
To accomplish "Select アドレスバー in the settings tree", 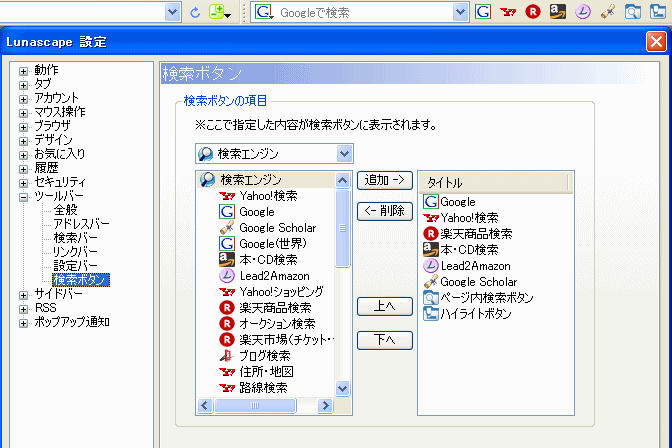I will tap(81, 224).
